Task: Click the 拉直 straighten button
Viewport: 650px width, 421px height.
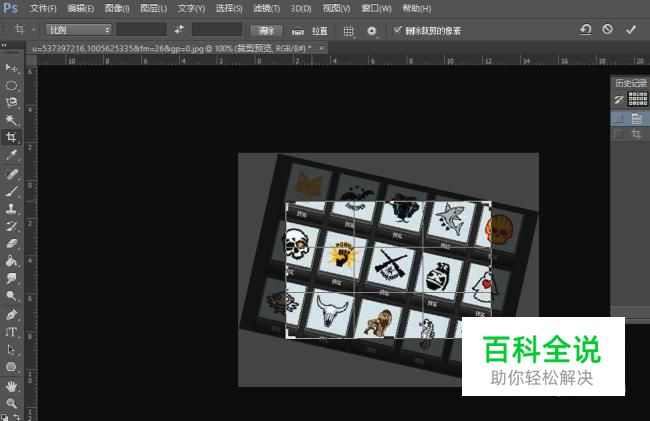Action: coord(320,31)
